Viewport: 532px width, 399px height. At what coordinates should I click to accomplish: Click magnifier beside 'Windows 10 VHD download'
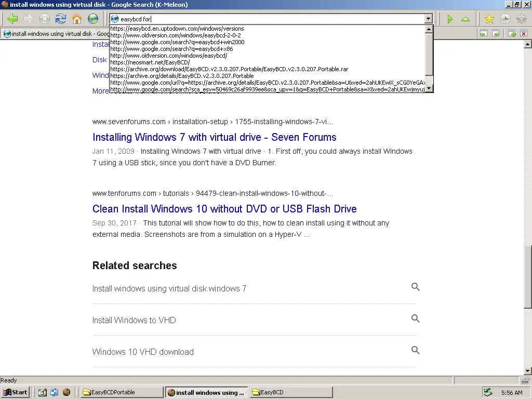click(x=415, y=350)
